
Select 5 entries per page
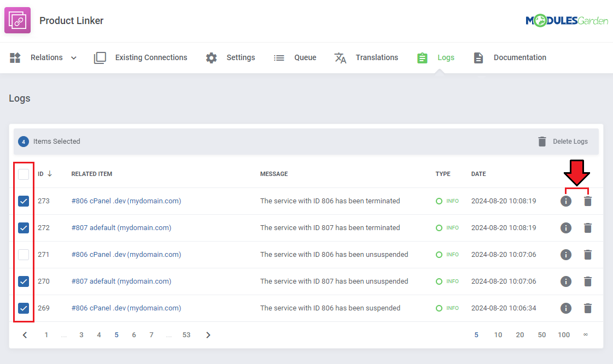point(476,334)
